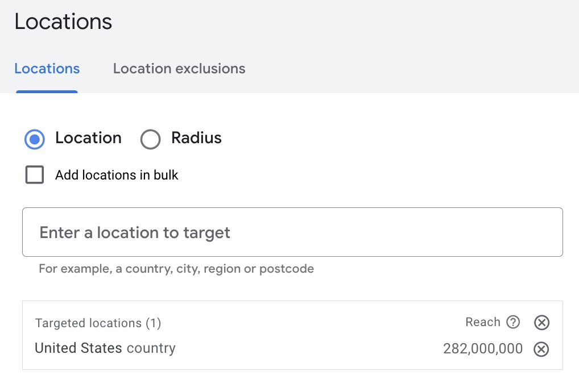Click the reach value 282,000,000
This screenshot has width=579, height=392.
[482, 349]
